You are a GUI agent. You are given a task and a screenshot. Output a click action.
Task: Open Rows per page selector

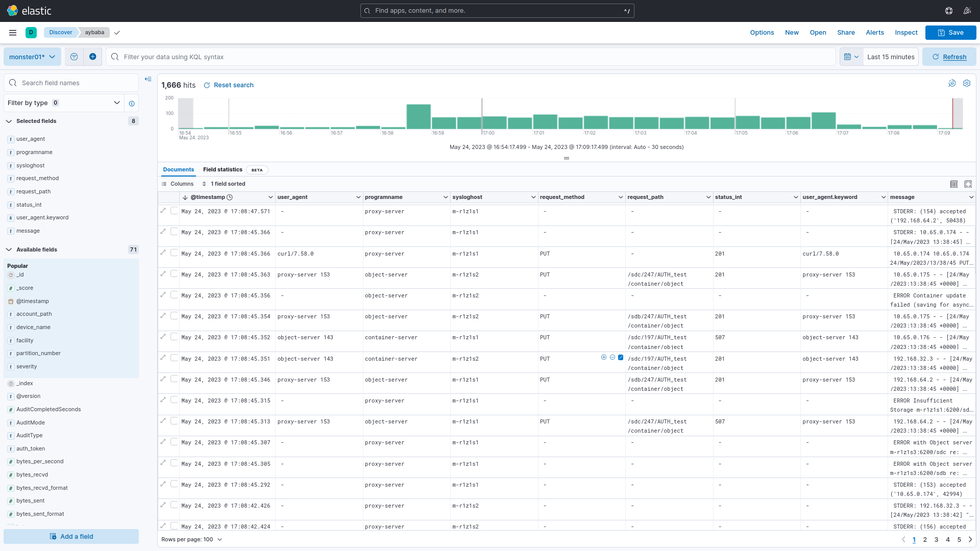point(191,539)
